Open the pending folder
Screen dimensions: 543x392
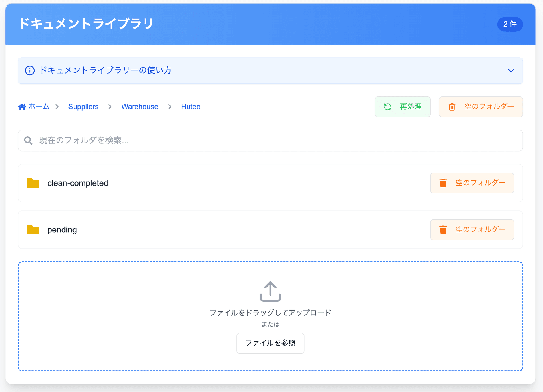(x=62, y=230)
